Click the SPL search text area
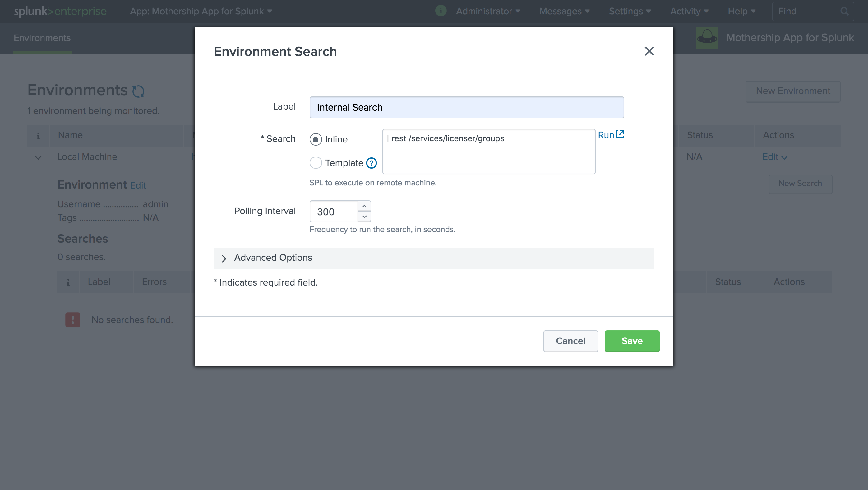Image resolution: width=868 pixels, height=490 pixels. coord(489,152)
